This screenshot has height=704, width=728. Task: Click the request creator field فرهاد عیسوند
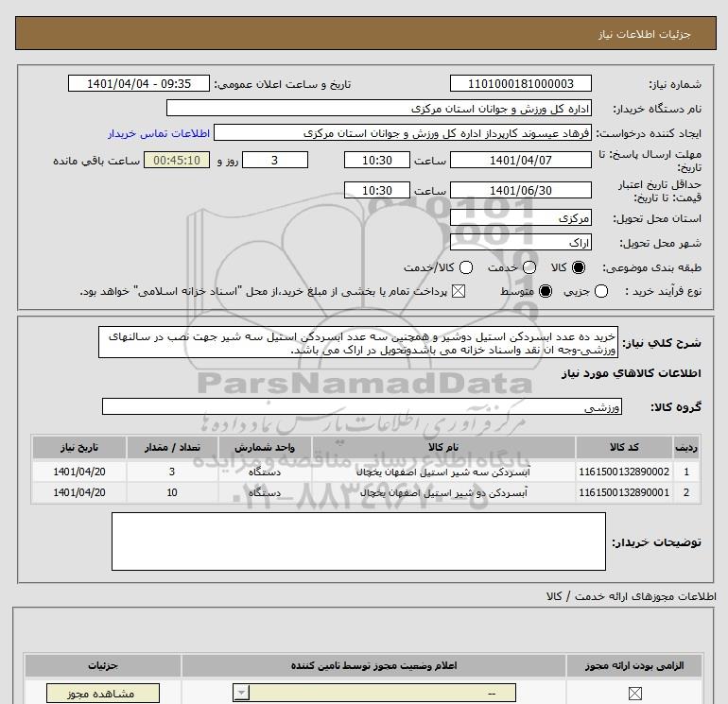(403, 133)
